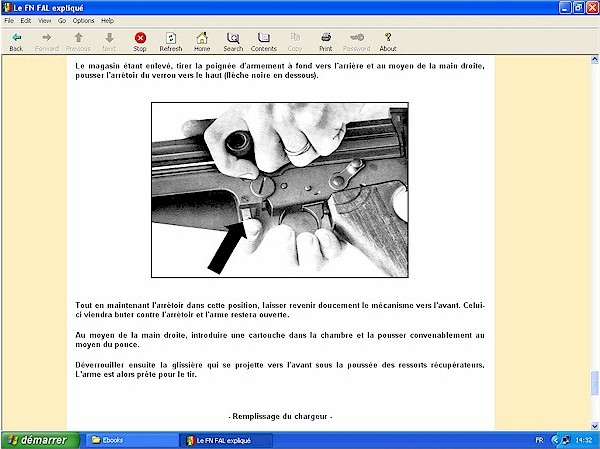This screenshot has height=449, width=600.
Task: Switch to Ebooks folder in taskbar
Action: 130,440
